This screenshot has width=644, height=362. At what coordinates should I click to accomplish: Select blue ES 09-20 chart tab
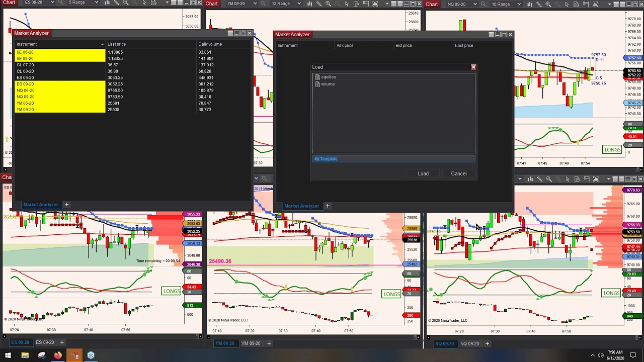(x=20, y=342)
